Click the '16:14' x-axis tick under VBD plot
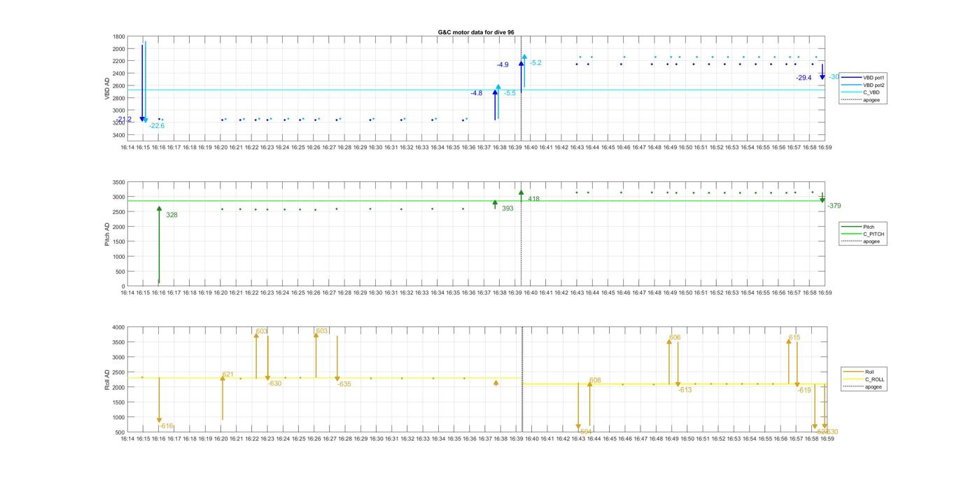This screenshot has height=485, width=980. (127, 148)
